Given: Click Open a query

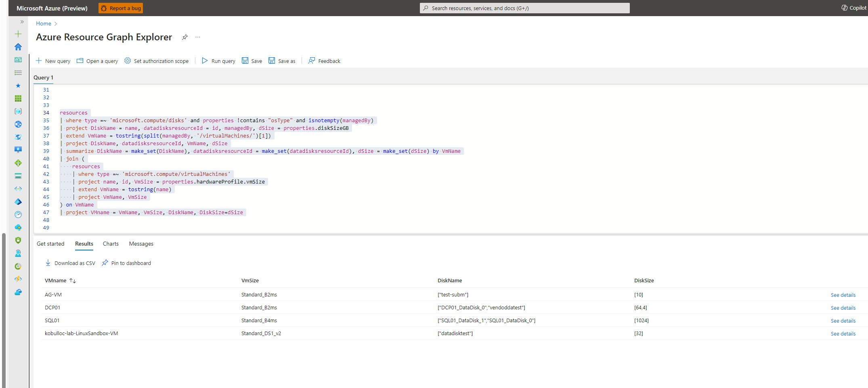Looking at the screenshot, I should point(97,61).
